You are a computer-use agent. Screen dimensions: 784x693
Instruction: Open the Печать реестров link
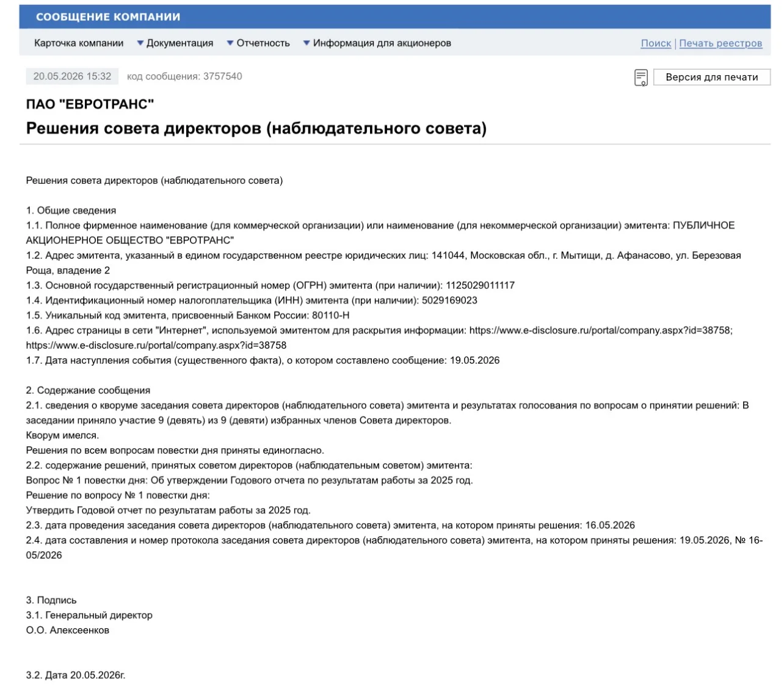click(720, 43)
